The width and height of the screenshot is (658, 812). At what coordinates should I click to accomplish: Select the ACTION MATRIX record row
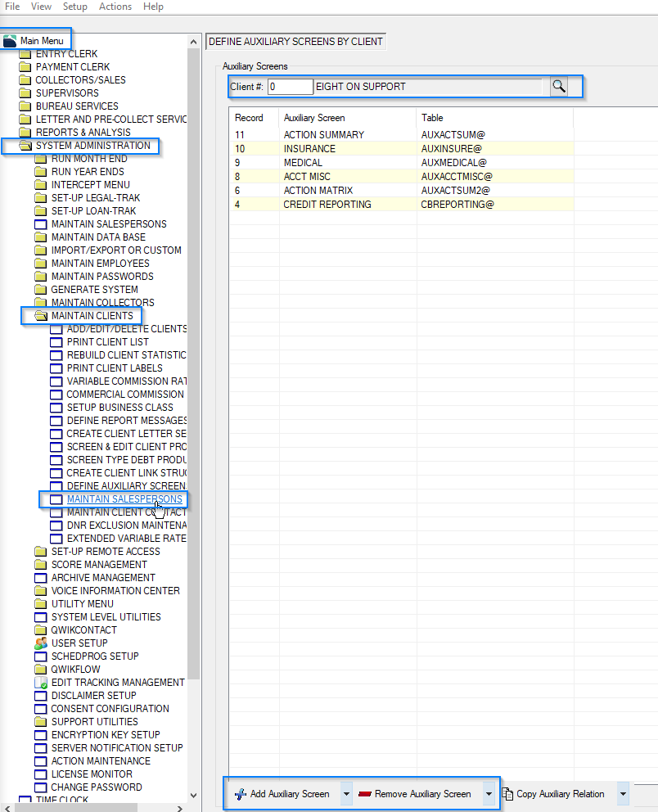click(401, 191)
